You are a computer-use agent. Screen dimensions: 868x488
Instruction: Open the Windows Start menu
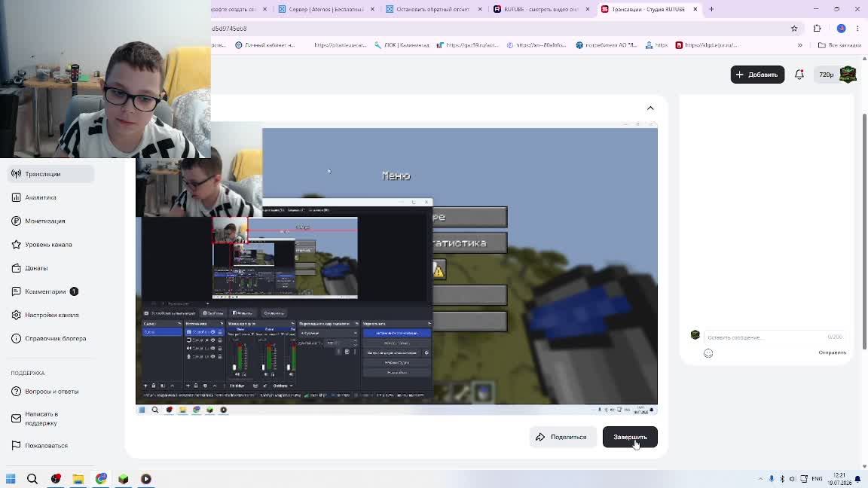pos(11,479)
